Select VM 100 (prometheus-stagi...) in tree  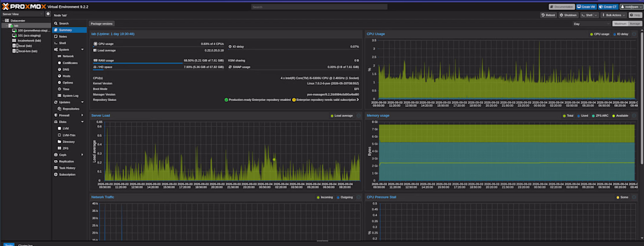31,30
